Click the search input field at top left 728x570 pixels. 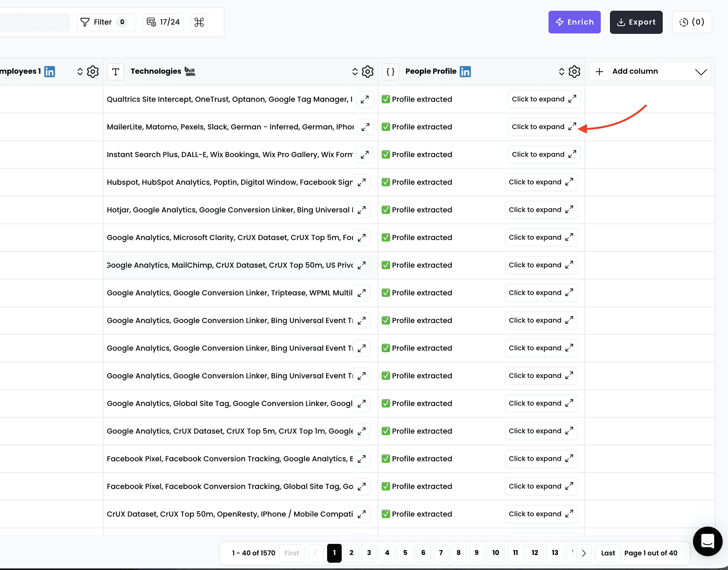pos(35,22)
